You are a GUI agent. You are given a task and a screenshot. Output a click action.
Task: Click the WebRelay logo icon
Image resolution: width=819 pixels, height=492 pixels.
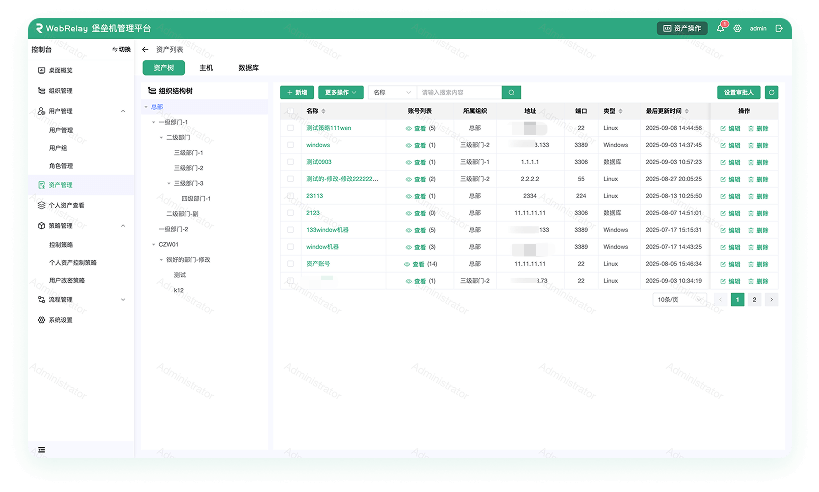pos(39,28)
